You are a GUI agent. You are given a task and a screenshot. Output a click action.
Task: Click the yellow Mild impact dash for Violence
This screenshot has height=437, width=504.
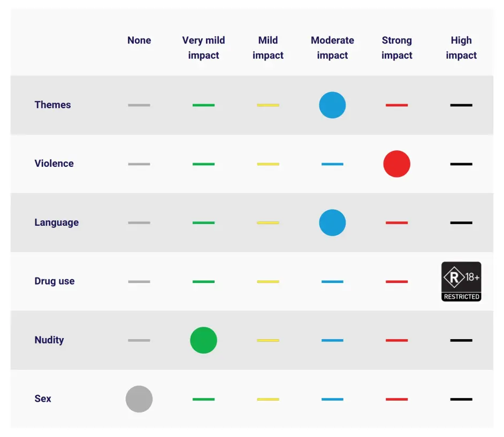pos(268,164)
